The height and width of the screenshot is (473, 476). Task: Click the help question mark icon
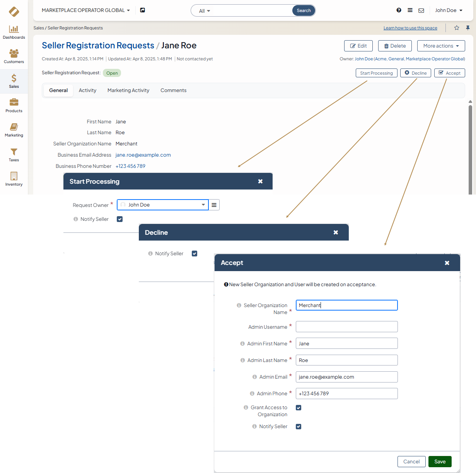(399, 10)
